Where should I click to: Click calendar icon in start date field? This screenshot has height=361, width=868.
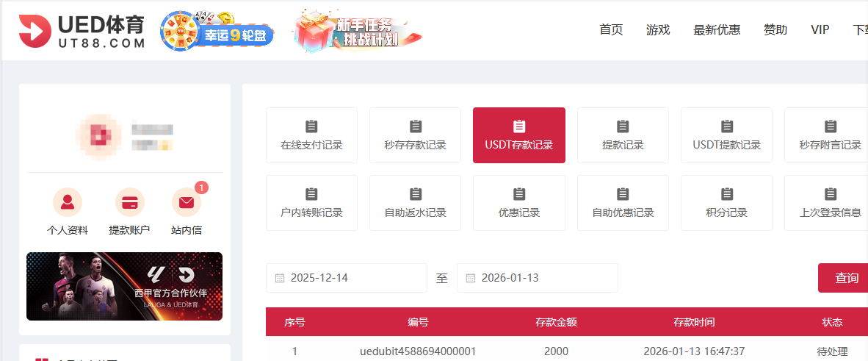pos(279,278)
